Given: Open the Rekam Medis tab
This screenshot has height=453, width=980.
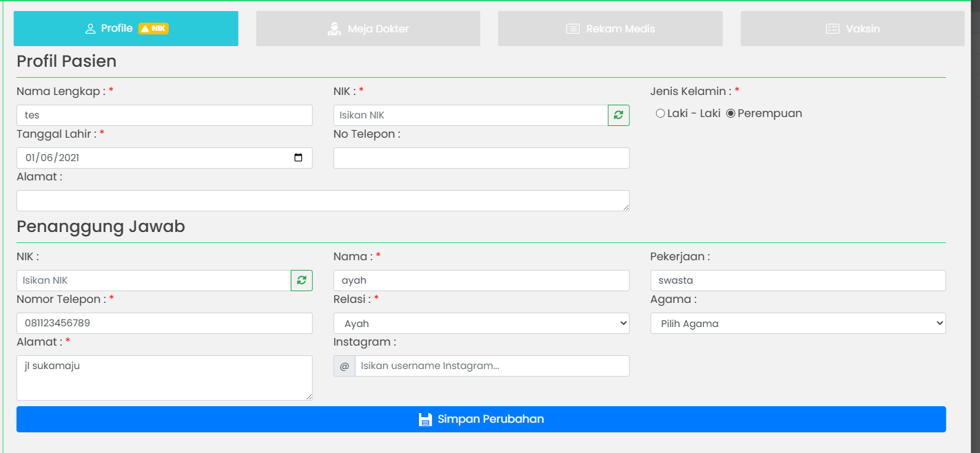Looking at the screenshot, I should (x=610, y=29).
